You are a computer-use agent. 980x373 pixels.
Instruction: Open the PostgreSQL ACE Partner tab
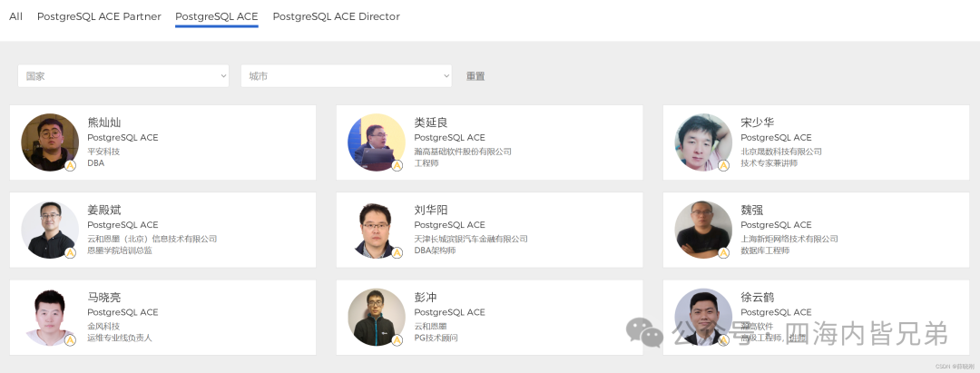pos(99,17)
